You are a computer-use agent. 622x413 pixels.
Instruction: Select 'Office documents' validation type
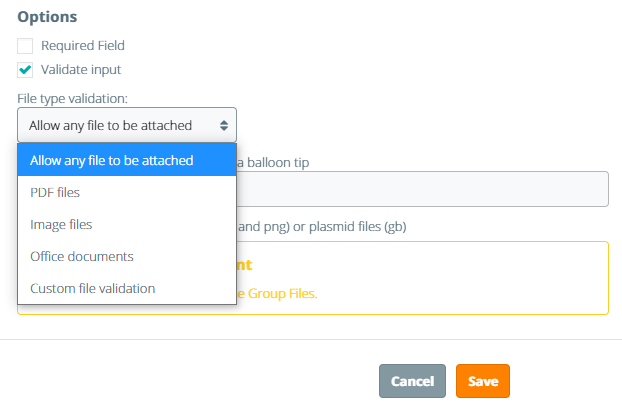[82, 256]
